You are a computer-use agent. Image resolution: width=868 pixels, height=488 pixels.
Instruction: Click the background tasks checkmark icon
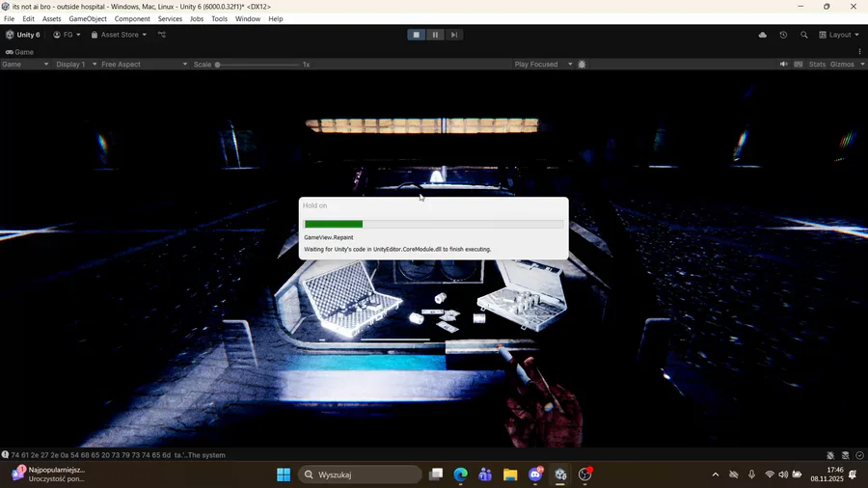pos(859,455)
